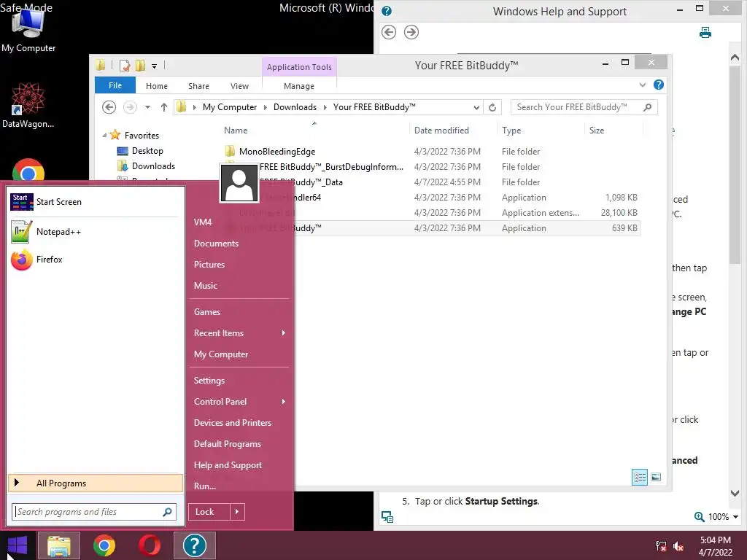This screenshot has width=747, height=560.
Task: Show All Programs in start menu
Action: (x=96, y=483)
